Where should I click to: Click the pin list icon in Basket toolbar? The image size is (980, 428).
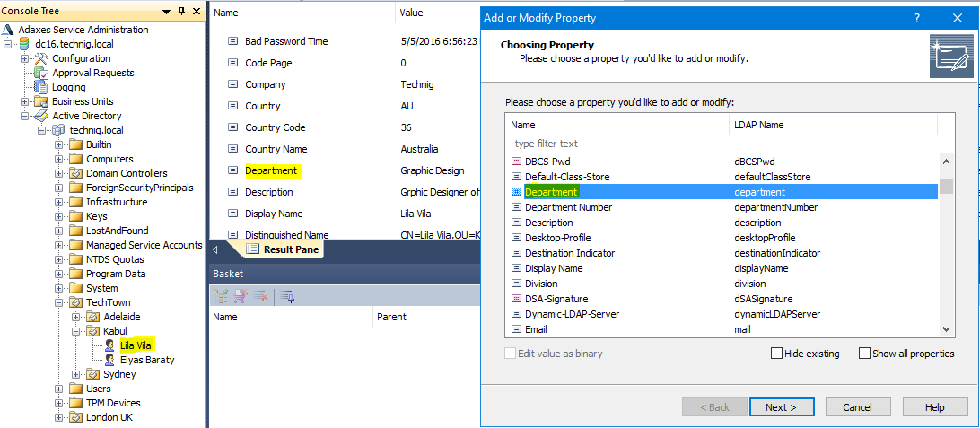point(287,296)
